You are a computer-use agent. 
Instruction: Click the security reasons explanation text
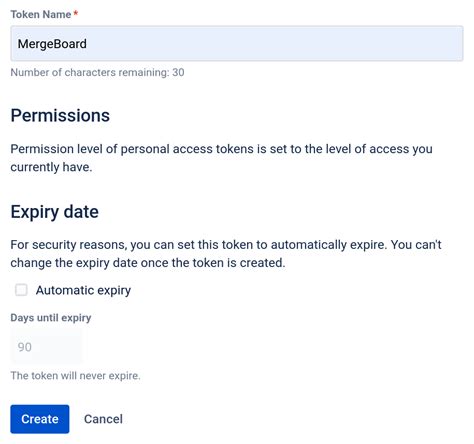click(226, 254)
